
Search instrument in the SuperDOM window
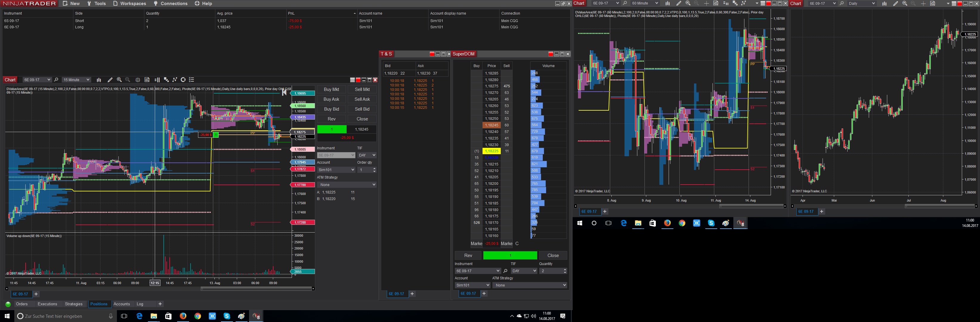(x=505, y=271)
